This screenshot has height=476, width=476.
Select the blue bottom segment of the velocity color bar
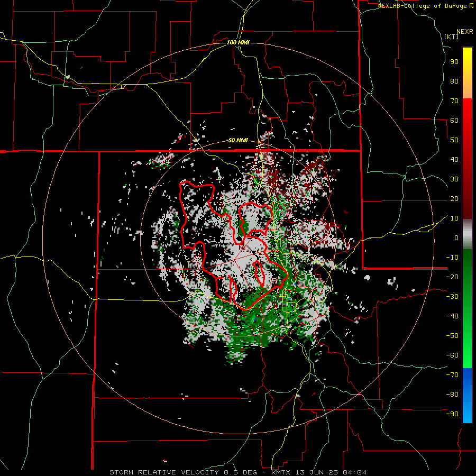(x=467, y=396)
